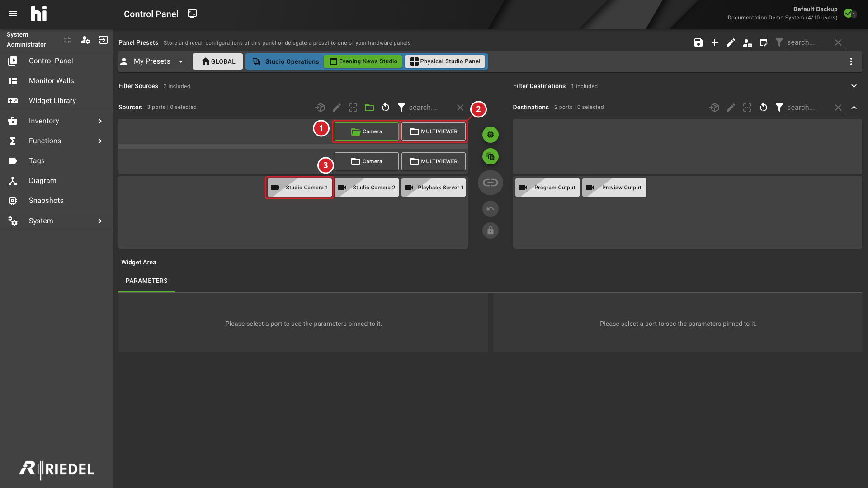Add a new panel preset with plus icon
This screenshot has height=488, width=868.
point(715,42)
